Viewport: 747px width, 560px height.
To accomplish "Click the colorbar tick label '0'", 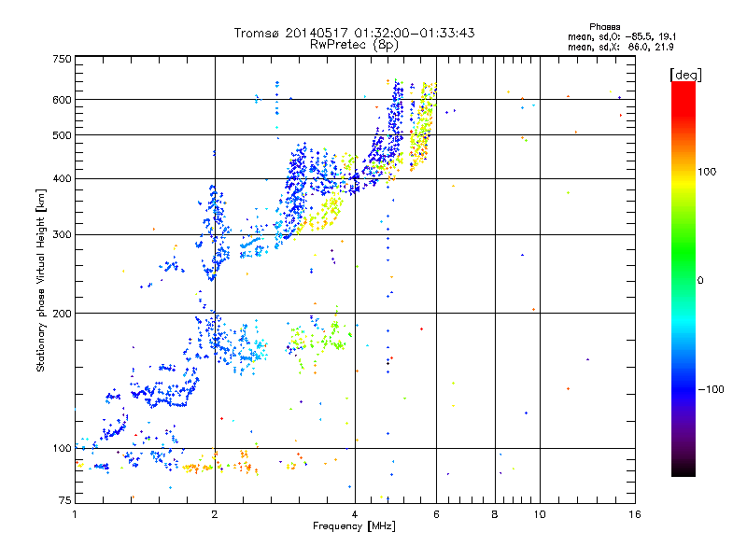I will [x=700, y=281].
